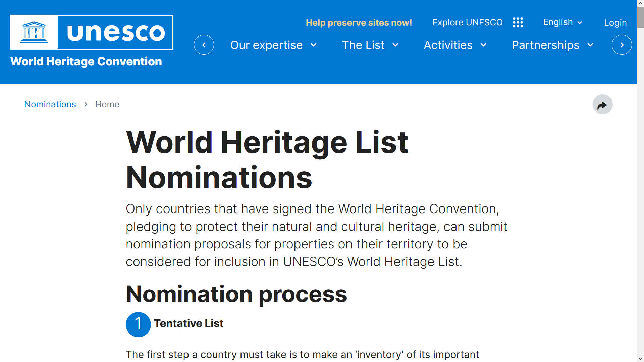The width and height of the screenshot is (644, 362).
Task: Expand The List menu
Action: pyautogui.click(x=370, y=45)
